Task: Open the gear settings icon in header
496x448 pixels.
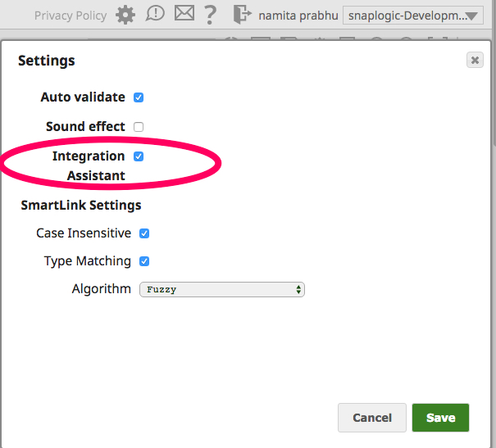Action: point(125,15)
